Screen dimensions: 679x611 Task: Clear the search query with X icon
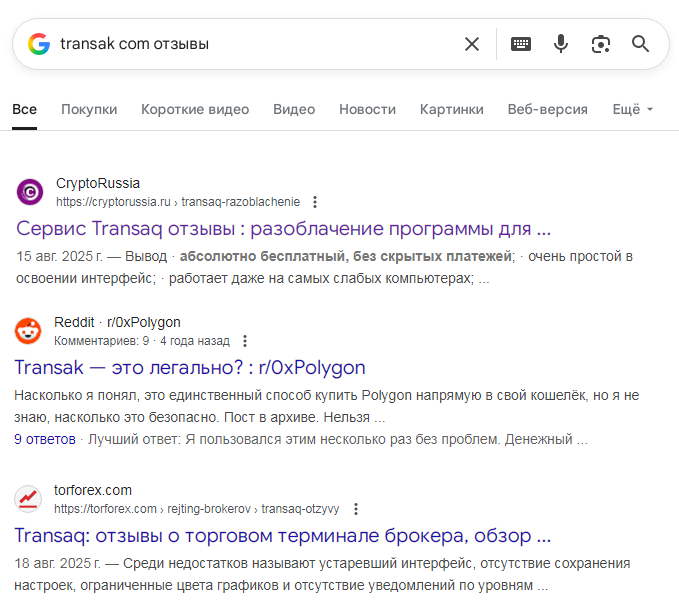coord(472,44)
